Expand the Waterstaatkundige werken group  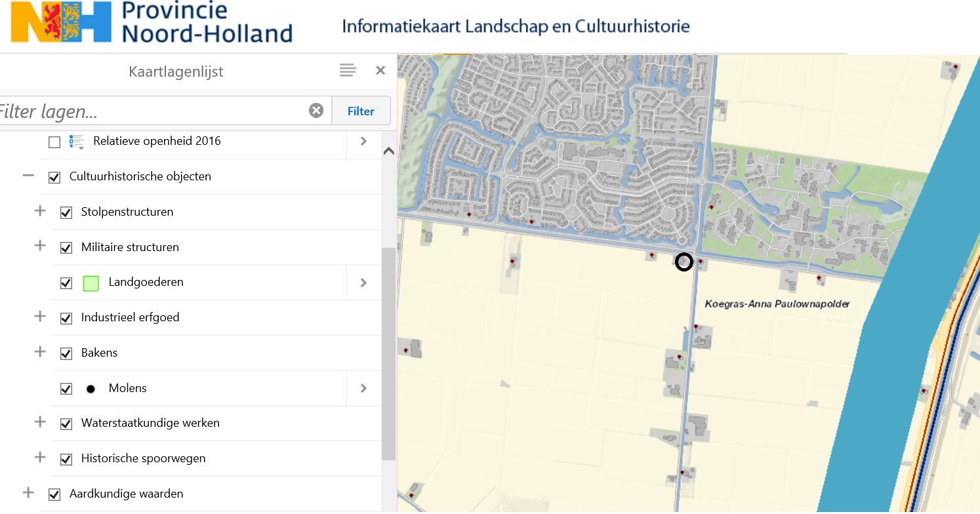coord(40,422)
